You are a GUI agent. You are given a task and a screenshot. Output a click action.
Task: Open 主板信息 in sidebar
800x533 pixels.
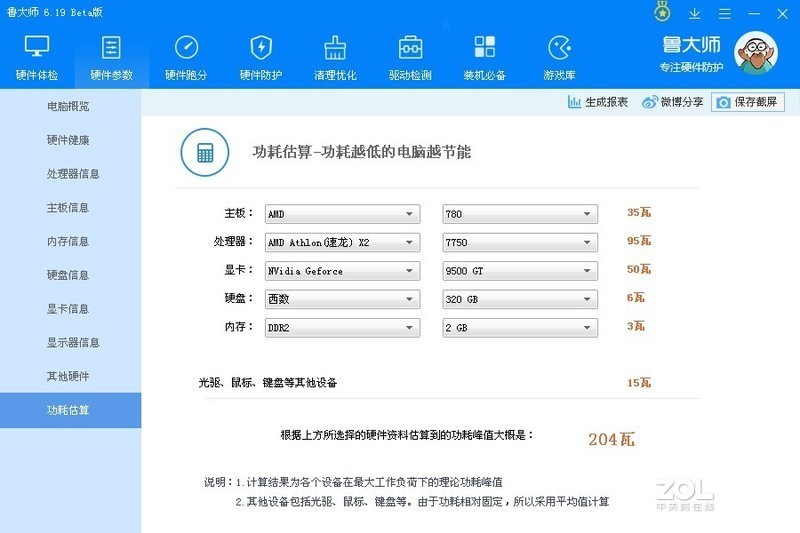click(x=68, y=207)
